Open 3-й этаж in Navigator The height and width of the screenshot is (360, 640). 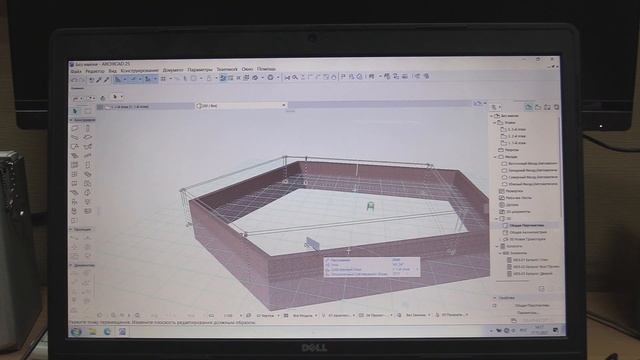click(x=513, y=129)
